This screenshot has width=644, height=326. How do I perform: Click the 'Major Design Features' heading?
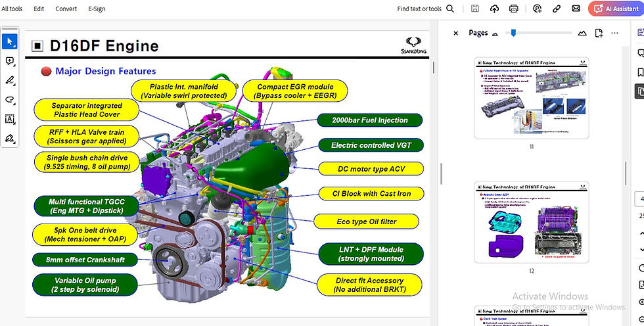click(x=106, y=72)
